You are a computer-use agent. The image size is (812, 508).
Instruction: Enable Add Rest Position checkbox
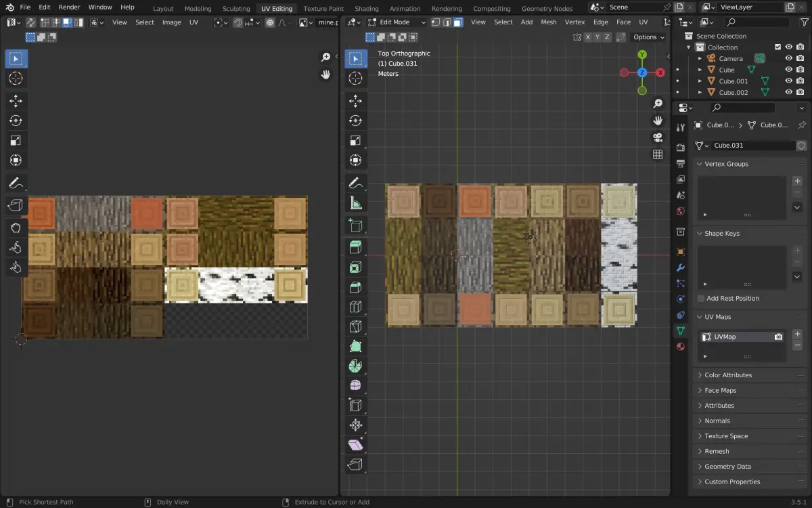tap(700, 299)
